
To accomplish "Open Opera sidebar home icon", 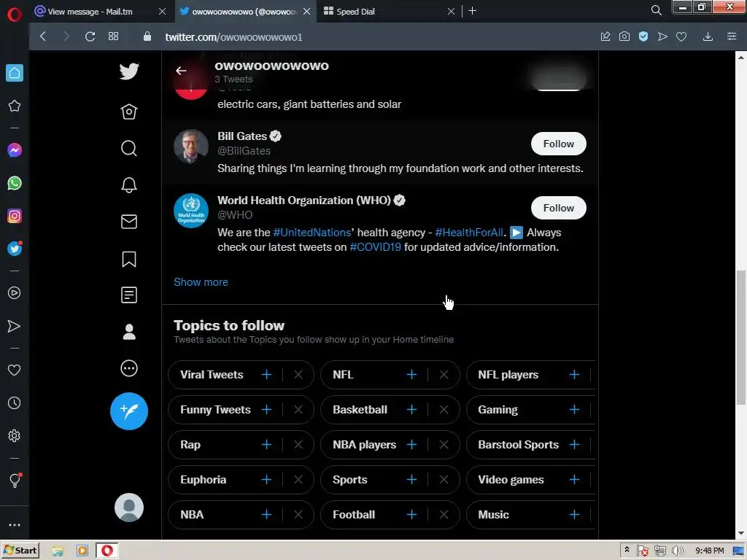I will coord(15,73).
